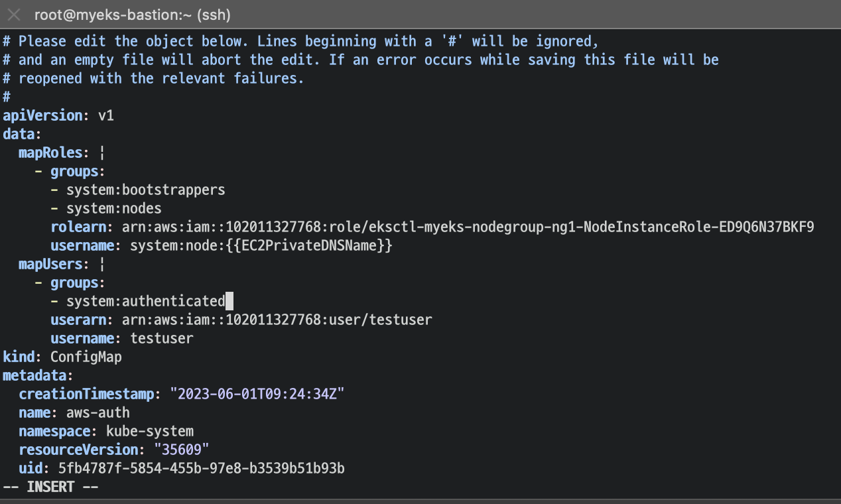Click system:bootstrappers group entry
The width and height of the screenshot is (841, 504).
(146, 190)
